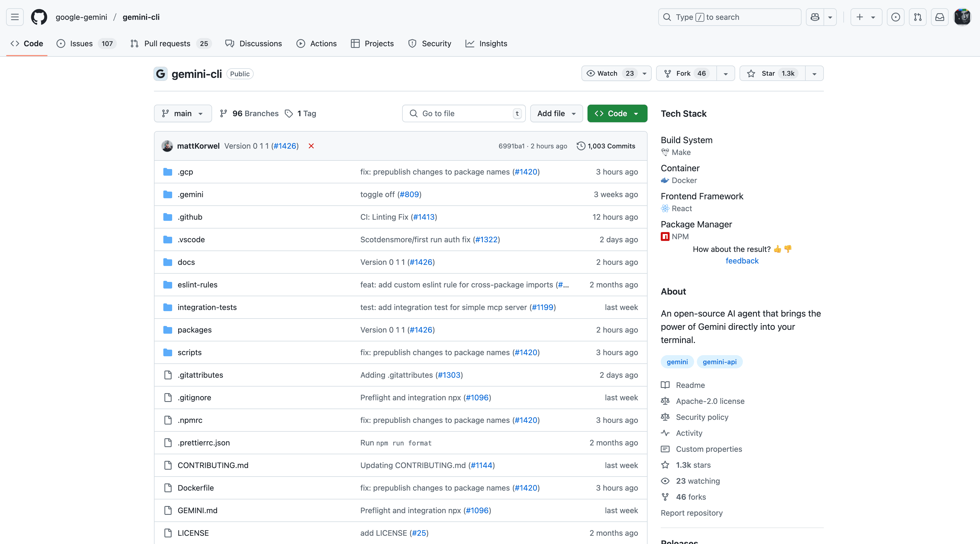980x544 pixels.
Task: Switch to the Insights tab
Action: (x=486, y=43)
